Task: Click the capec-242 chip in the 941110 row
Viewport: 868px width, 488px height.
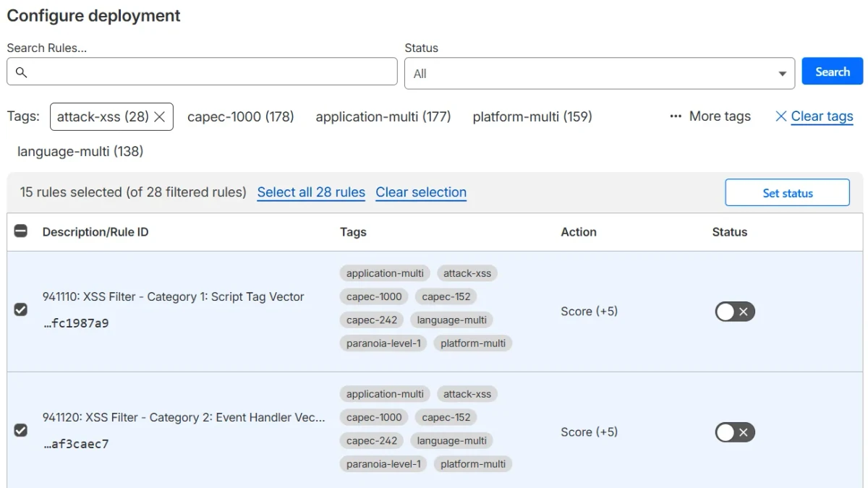Action: [372, 320]
